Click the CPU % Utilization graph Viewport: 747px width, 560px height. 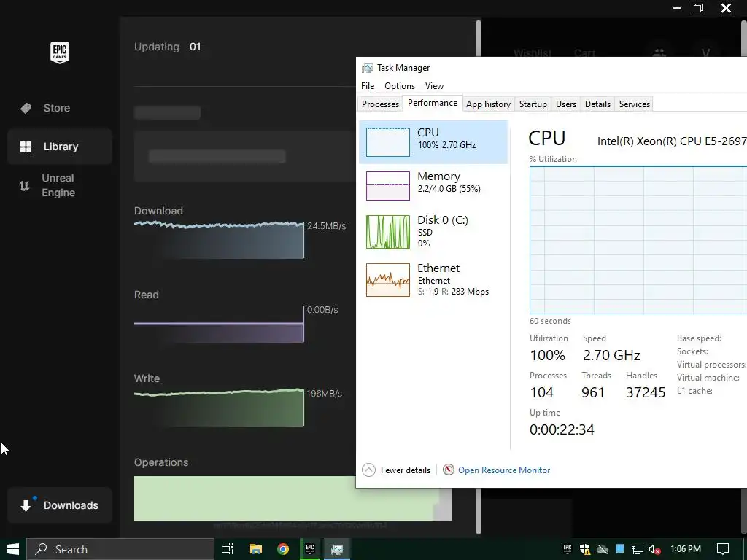point(638,240)
